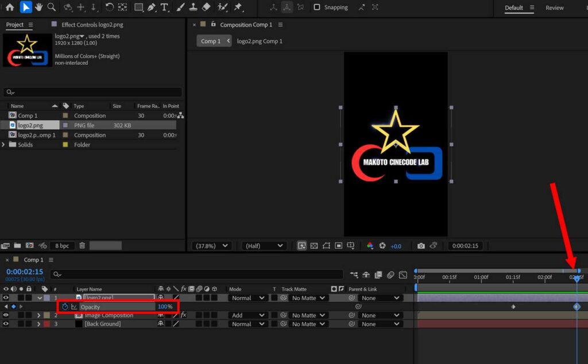Click the Opacity 100% value

tap(165, 307)
